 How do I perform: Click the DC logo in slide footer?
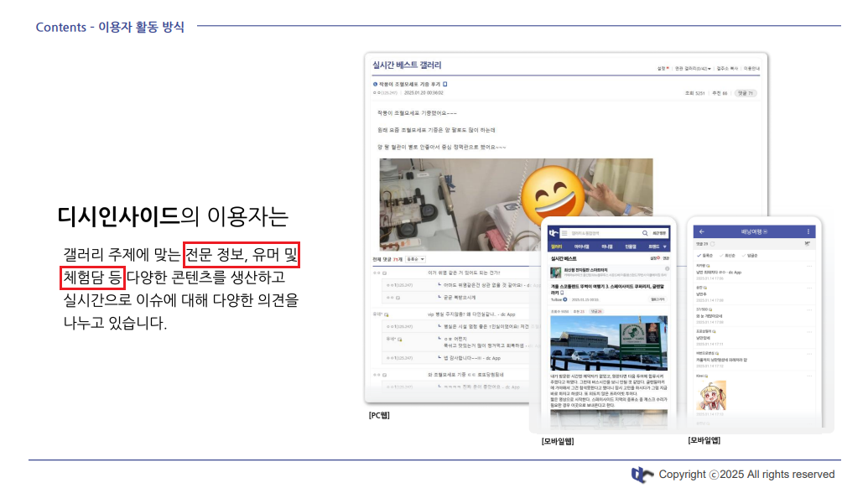tap(642, 475)
